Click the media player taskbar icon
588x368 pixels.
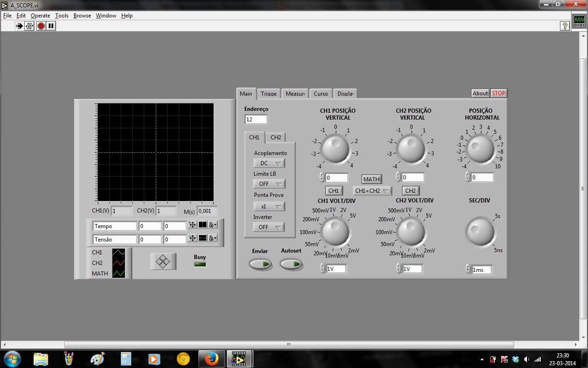click(154, 359)
